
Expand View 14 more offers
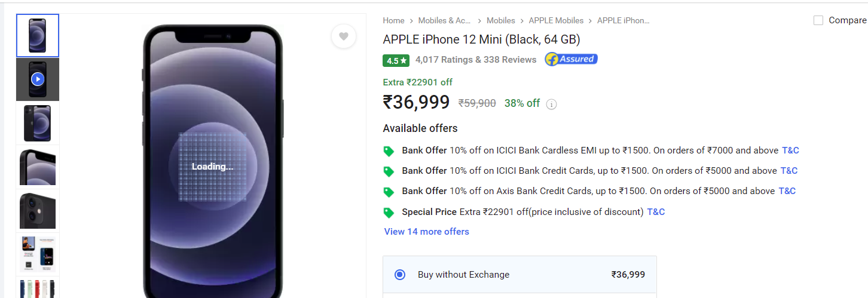pyautogui.click(x=427, y=232)
